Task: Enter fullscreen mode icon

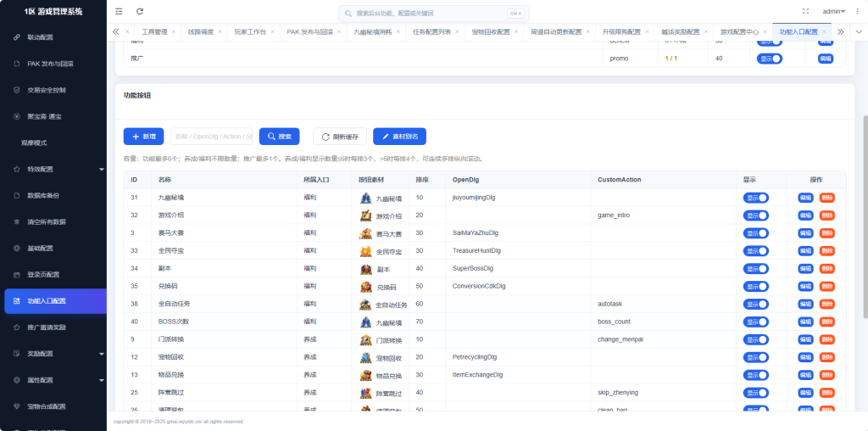Action: coord(805,11)
